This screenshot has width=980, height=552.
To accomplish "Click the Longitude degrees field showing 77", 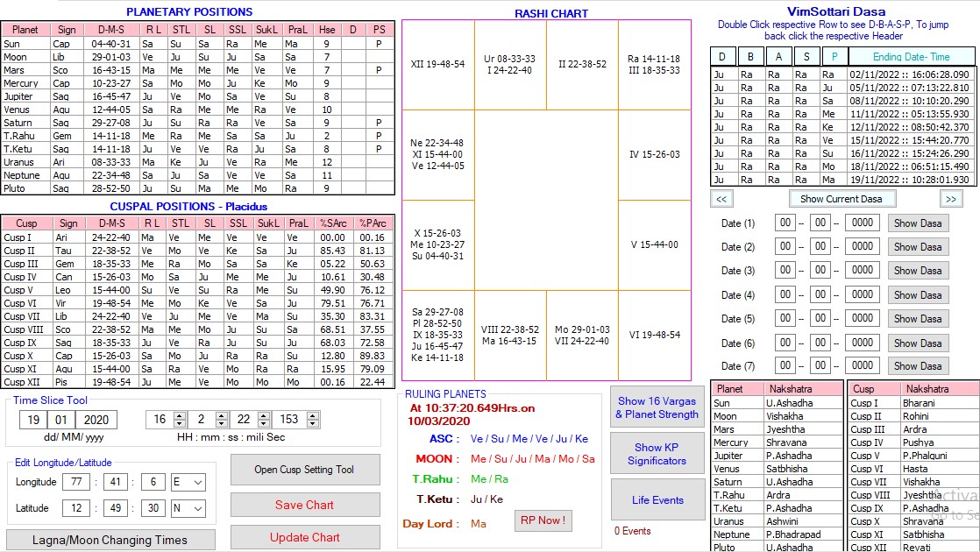I will (76, 482).
